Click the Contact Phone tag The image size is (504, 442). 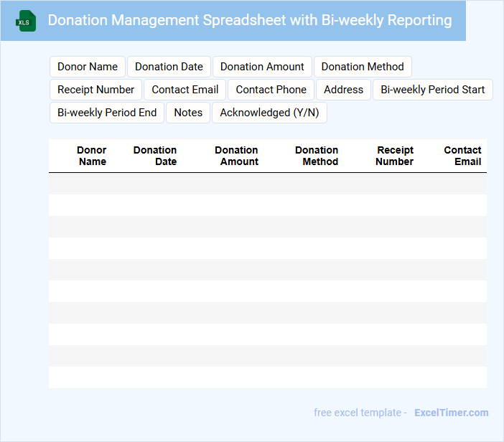coord(271,90)
